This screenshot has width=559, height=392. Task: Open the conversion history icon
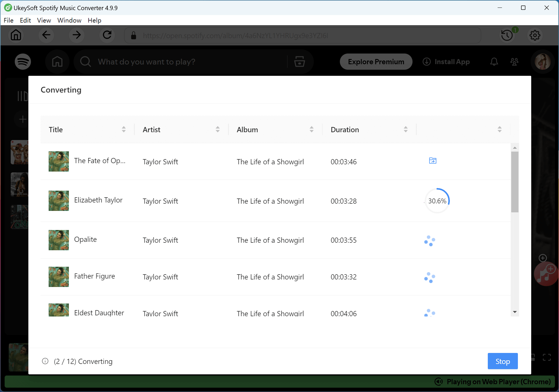(507, 35)
